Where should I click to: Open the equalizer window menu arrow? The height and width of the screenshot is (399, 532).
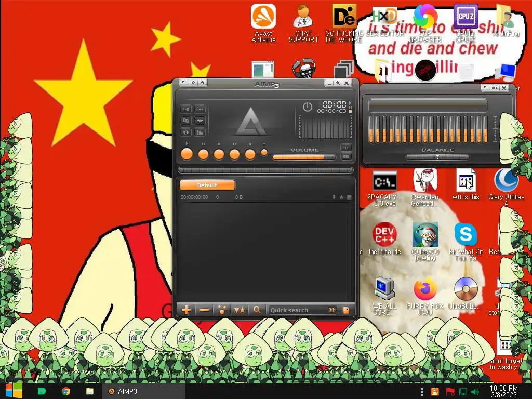(x=486, y=88)
